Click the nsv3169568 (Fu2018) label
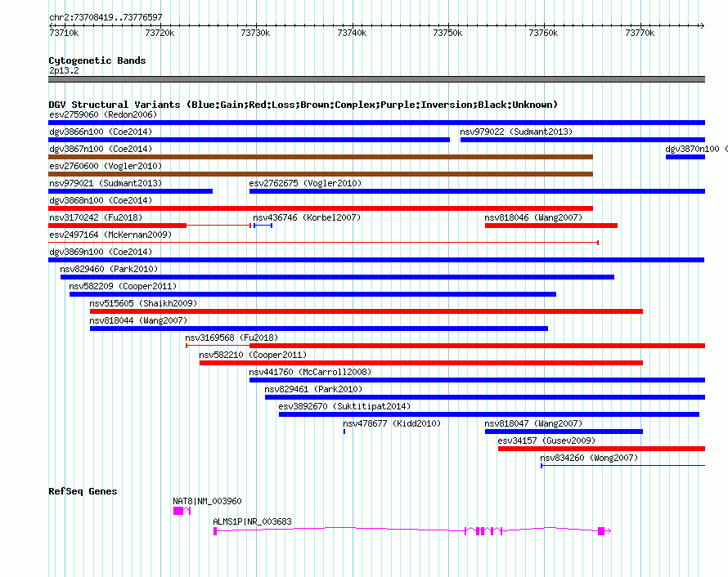Screen dimensions: 728x577 click(231, 338)
